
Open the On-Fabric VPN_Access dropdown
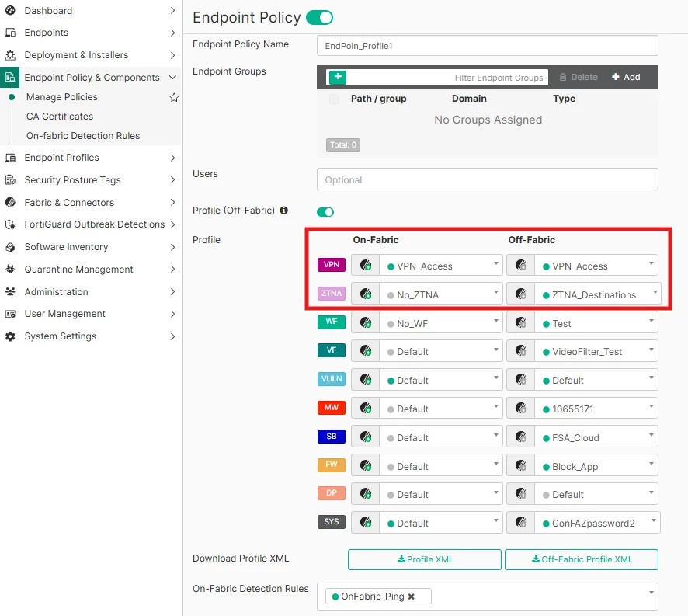[x=441, y=265]
